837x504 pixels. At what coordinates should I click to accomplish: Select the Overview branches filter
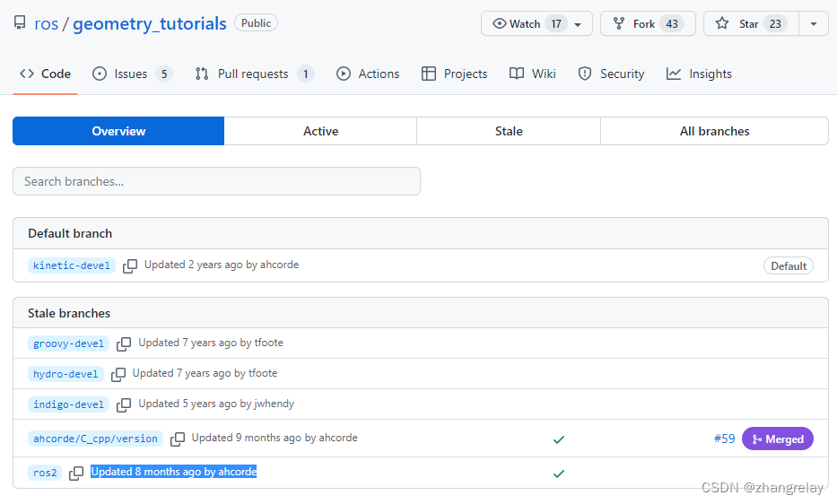[x=118, y=131]
